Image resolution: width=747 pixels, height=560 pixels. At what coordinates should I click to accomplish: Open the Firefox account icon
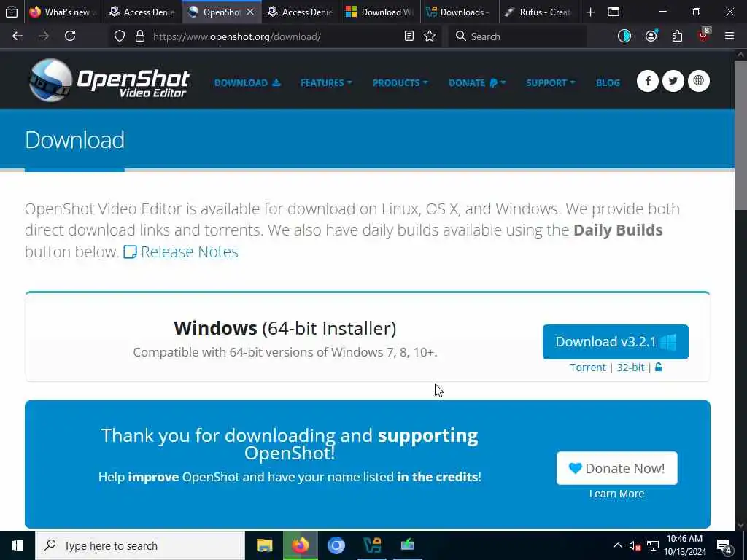coord(651,36)
